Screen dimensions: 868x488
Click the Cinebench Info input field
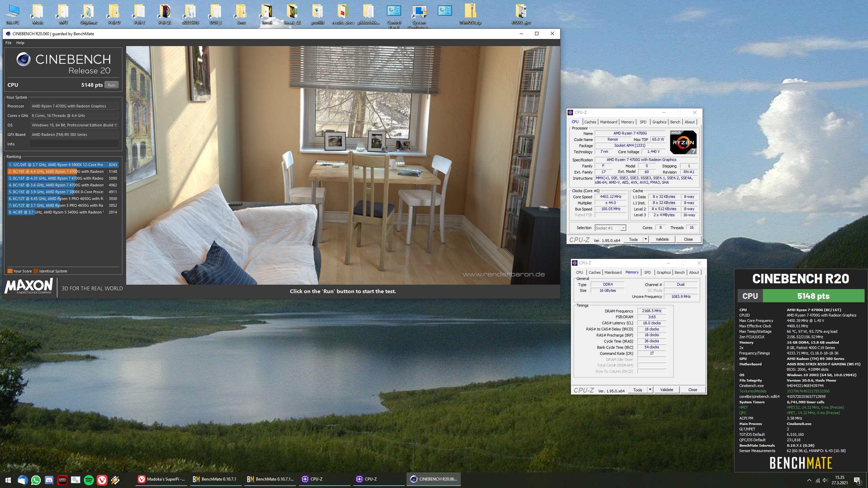[74, 144]
